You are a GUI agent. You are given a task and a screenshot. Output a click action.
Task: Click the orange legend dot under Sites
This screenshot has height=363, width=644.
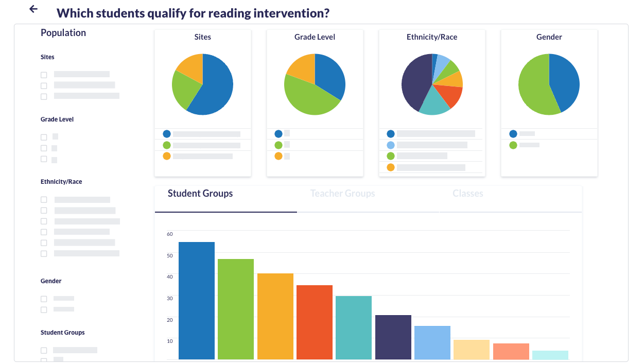pos(167,156)
